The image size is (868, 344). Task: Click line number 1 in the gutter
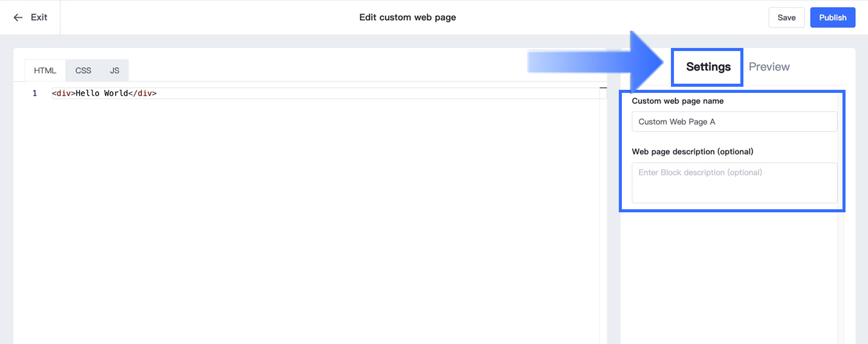click(x=35, y=93)
